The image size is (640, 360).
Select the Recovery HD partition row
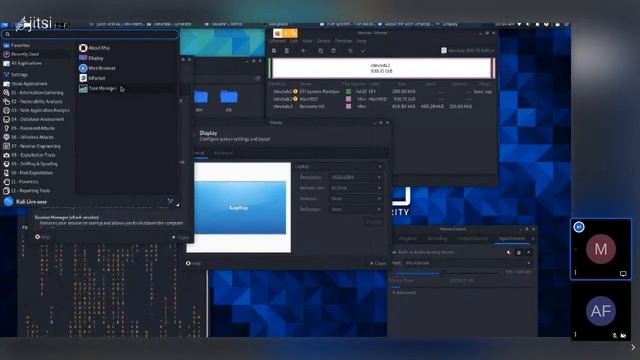coord(382,106)
